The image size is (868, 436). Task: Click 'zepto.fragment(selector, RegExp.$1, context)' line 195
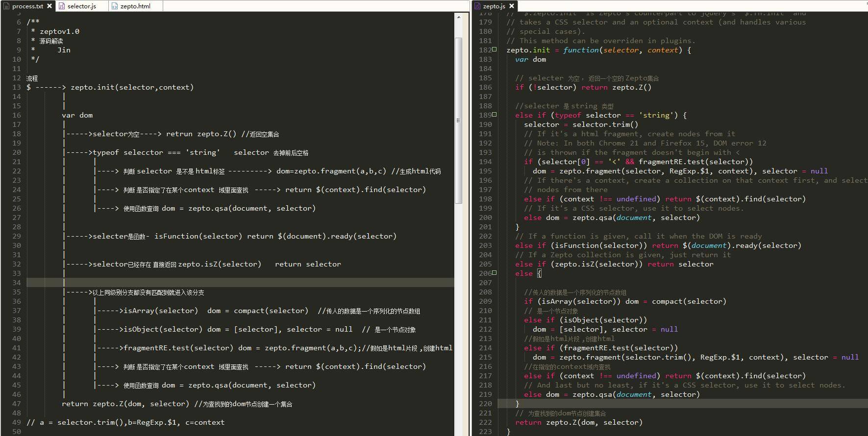coord(657,171)
